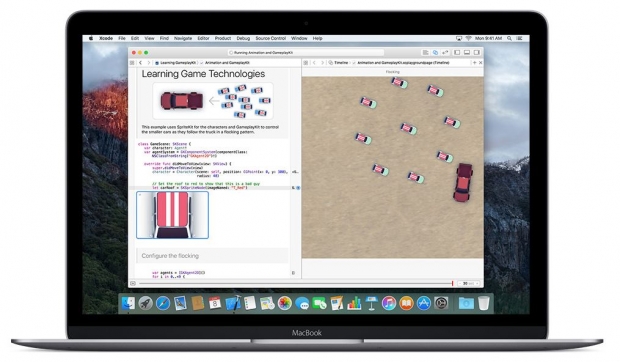Go back in the timeline editor history

pyautogui.click(x=314, y=63)
